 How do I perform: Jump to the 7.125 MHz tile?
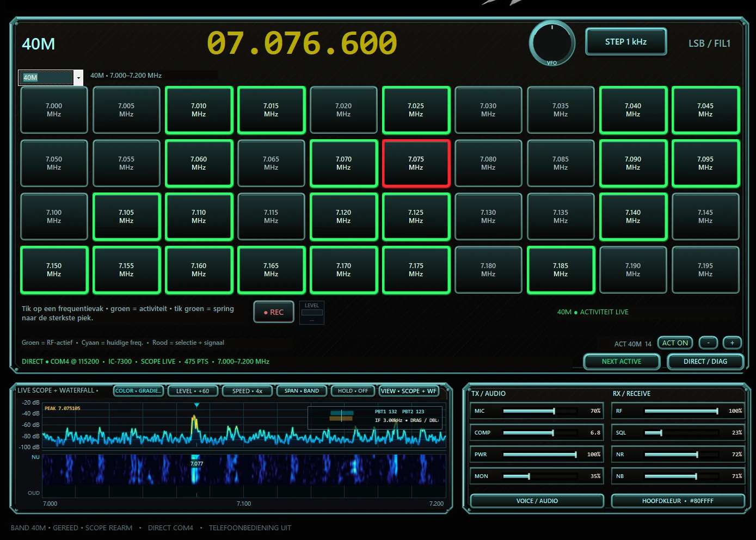pos(416,216)
